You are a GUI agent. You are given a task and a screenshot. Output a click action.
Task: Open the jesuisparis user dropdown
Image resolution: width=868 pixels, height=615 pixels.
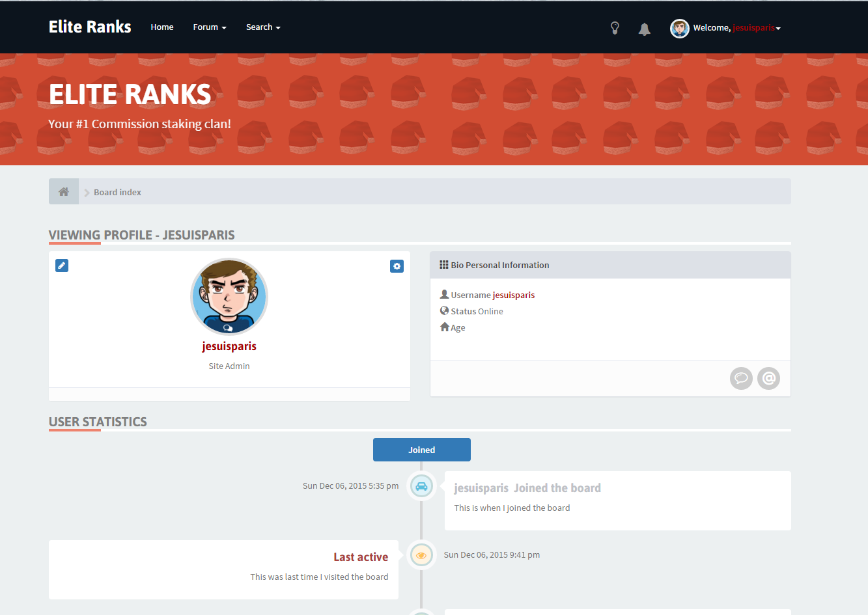(x=757, y=28)
